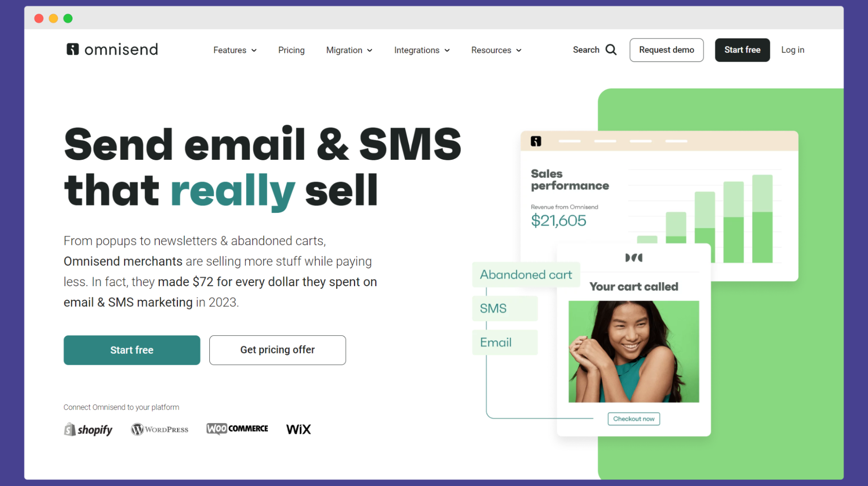
Task: Click the Shopify platform icon
Action: point(89,430)
